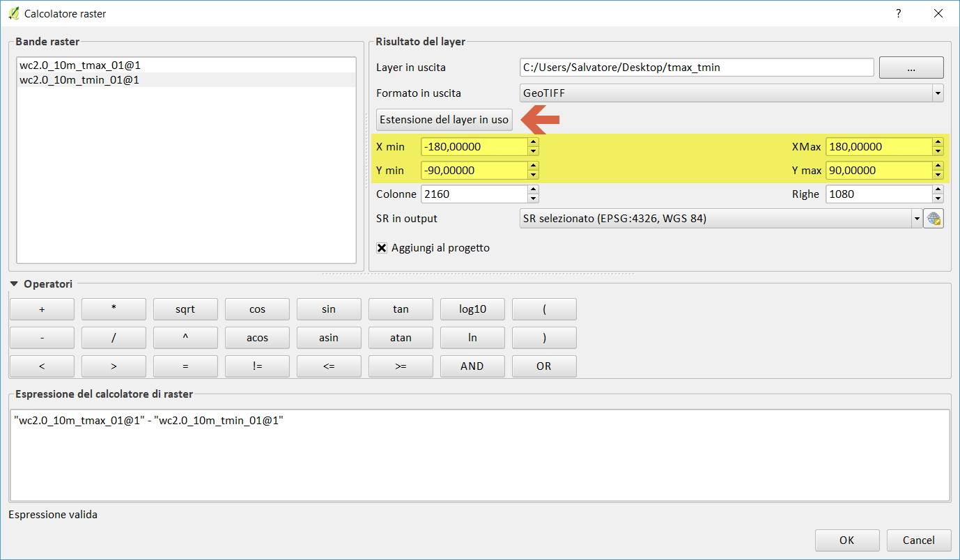Insert the cos function
This screenshot has height=560, width=960.
tap(257, 309)
